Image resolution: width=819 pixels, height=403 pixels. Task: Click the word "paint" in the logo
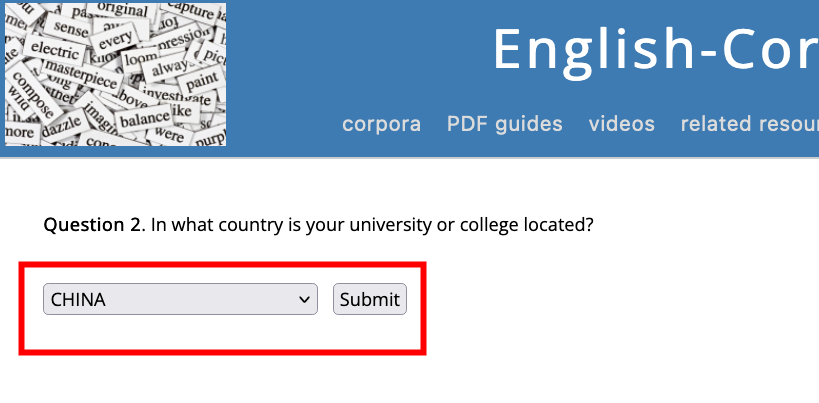pyautogui.click(x=202, y=78)
